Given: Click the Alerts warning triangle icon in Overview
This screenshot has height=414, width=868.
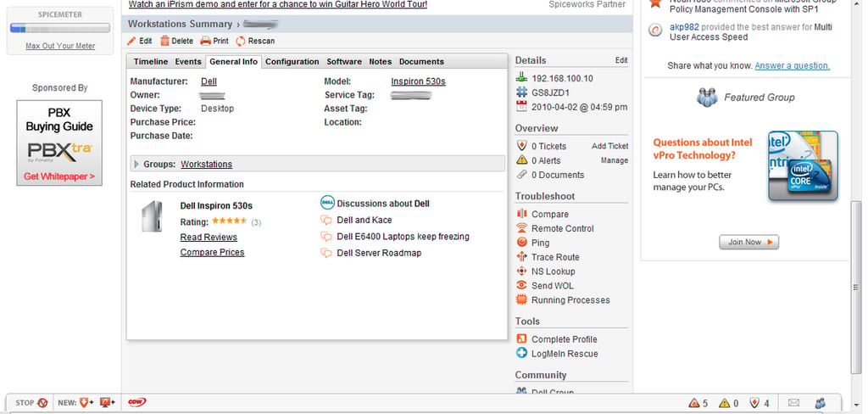Looking at the screenshot, I should (521, 160).
